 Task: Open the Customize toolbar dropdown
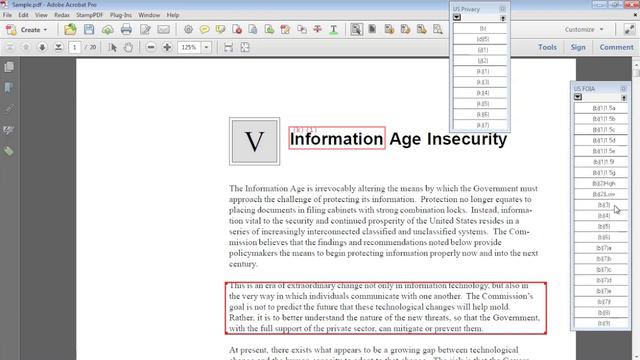[584, 29]
